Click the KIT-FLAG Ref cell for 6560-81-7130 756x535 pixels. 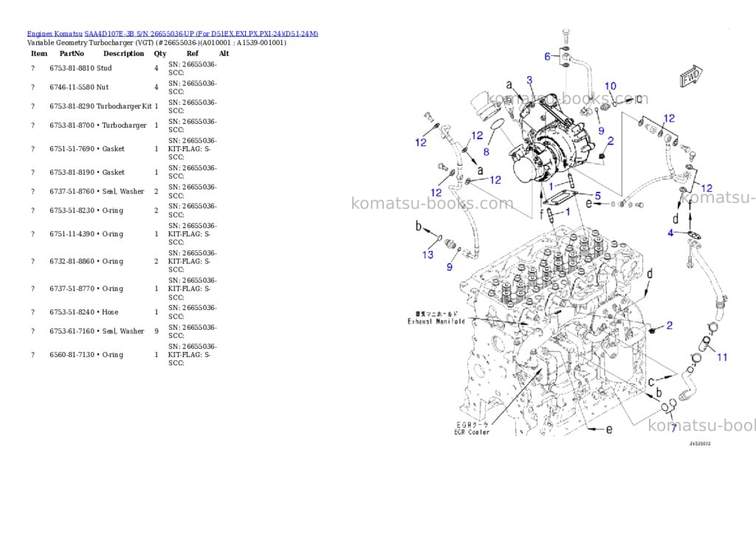pos(193,355)
